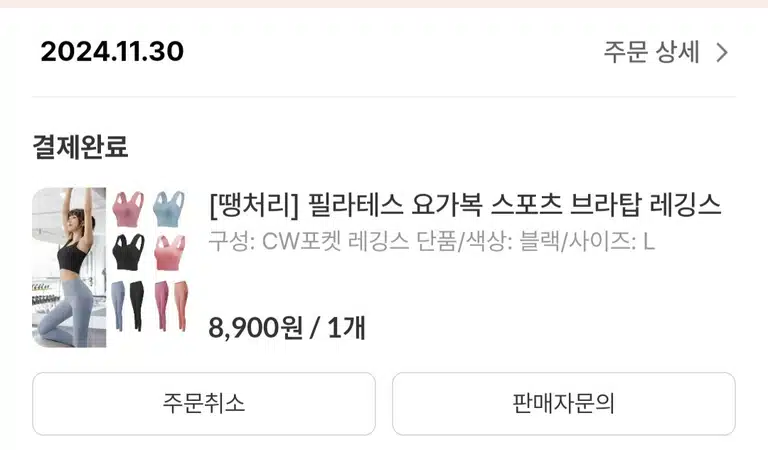This screenshot has width=768, height=450.
Task: Click the black bra top image
Action: tap(128, 252)
